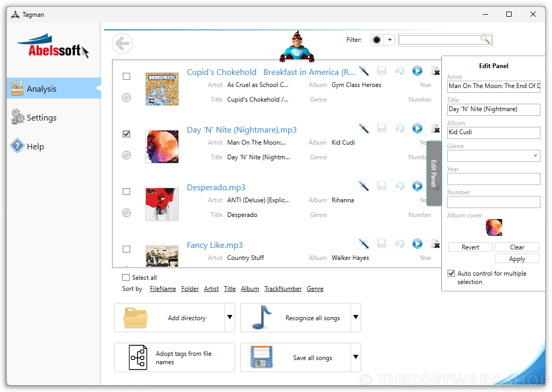The height and width of the screenshot is (392, 552).
Task: Click the Abelssoft logo
Action: pyautogui.click(x=53, y=46)
